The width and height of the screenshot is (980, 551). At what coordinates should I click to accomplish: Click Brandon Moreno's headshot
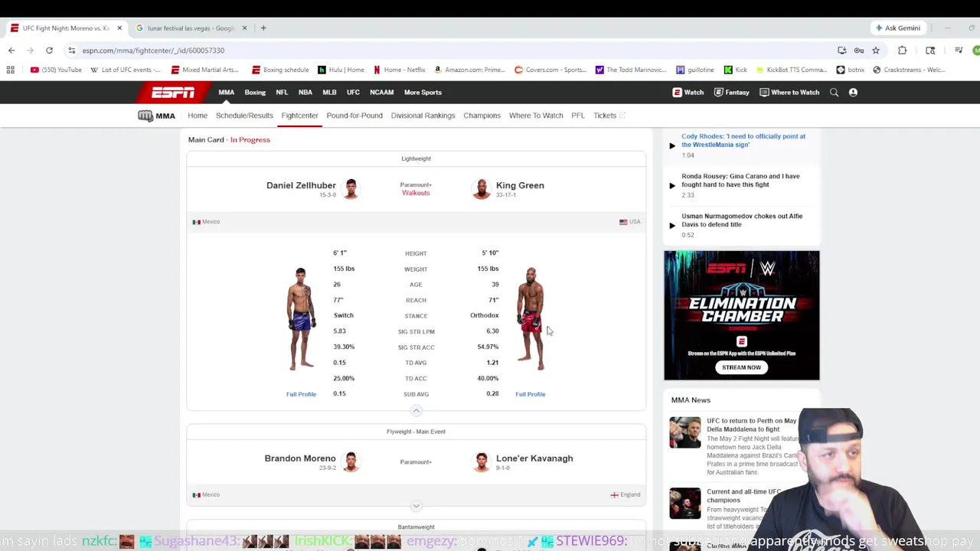[351, 461]
